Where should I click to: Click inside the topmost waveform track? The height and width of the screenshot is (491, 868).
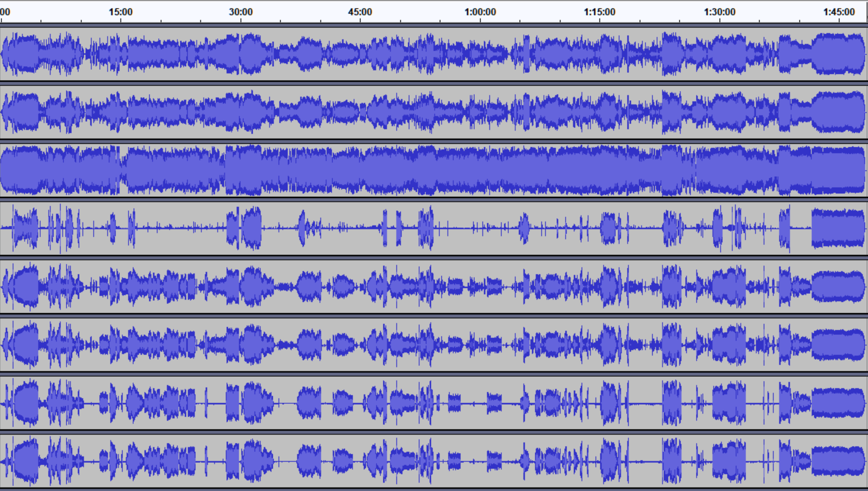click(434, 54)
